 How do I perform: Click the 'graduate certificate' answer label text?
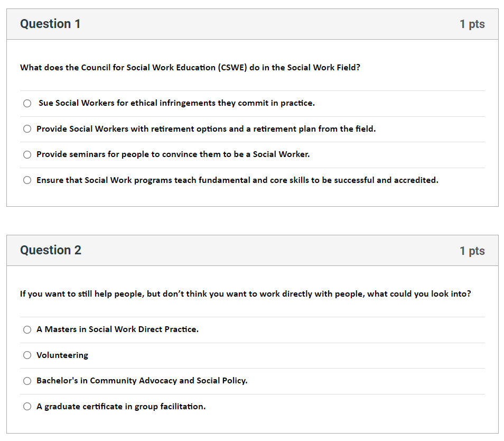coord(121,407)
